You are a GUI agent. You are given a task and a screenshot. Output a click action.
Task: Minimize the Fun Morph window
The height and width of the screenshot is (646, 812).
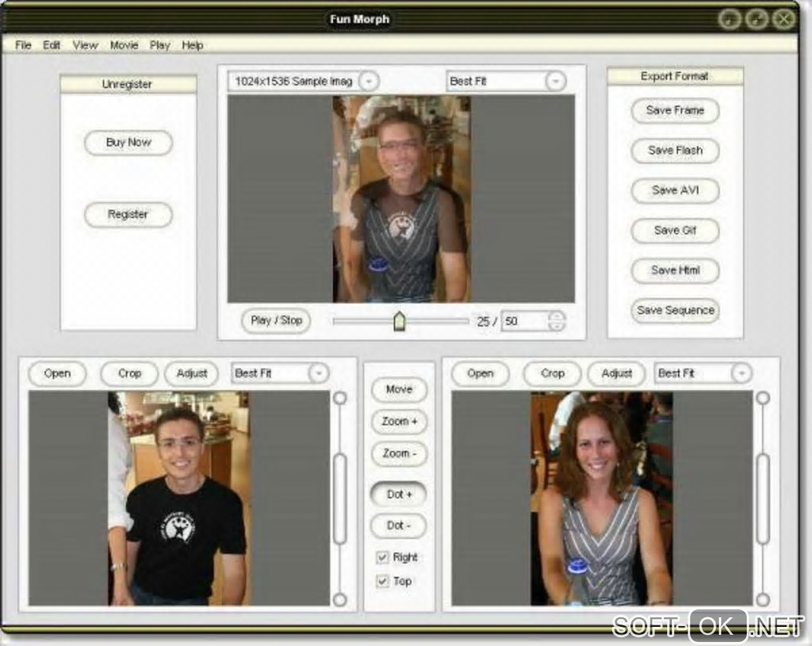pos(730,19)
